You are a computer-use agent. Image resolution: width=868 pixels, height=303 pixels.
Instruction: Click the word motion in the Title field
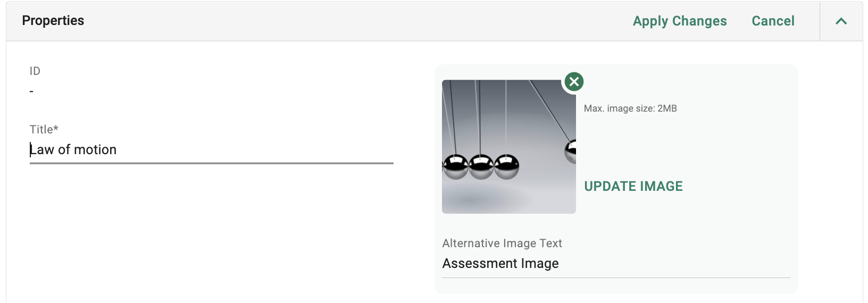pyautogui.click(x=95, y=150)
